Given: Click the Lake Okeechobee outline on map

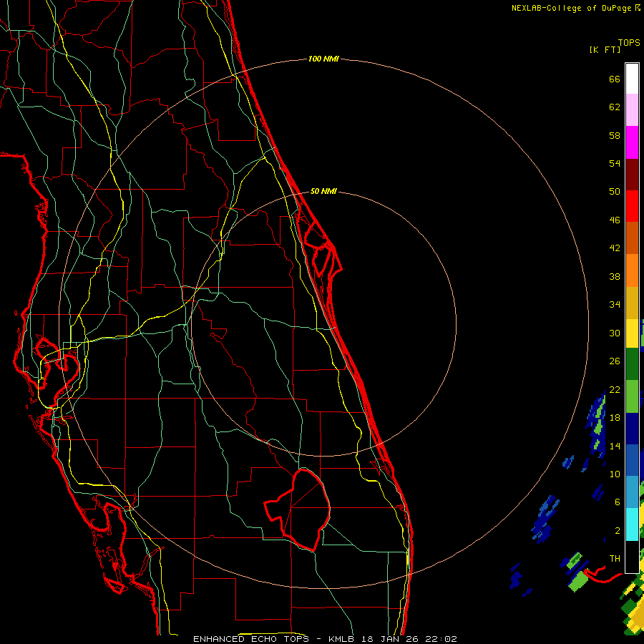Looking at the screenshot, I should point(297,509).
